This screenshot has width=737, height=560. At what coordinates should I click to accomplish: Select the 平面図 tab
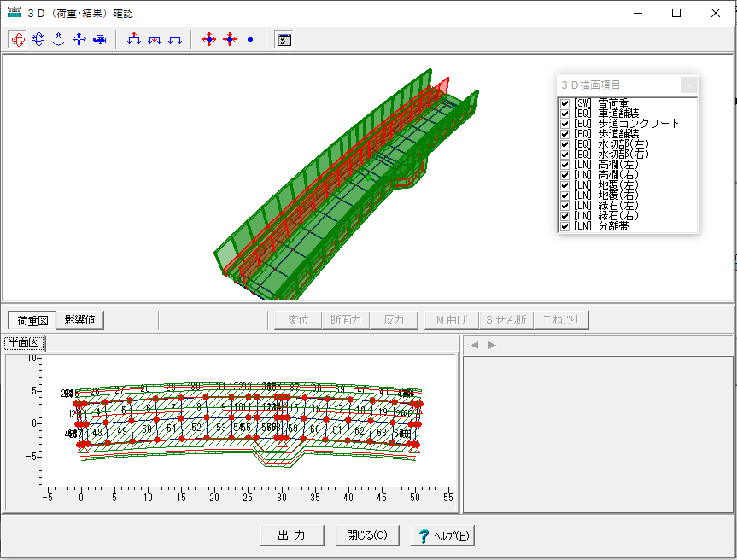tap(25, 343)
